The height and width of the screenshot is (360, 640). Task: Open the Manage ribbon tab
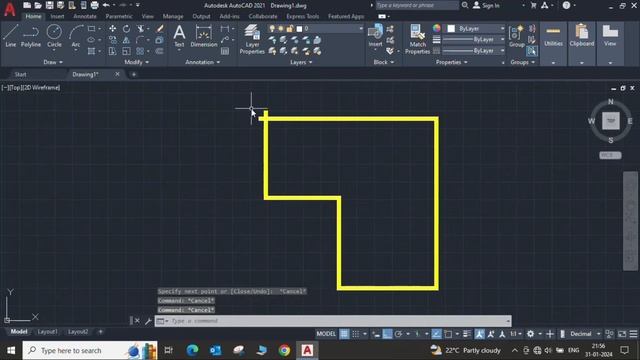[x=173, y=16]
